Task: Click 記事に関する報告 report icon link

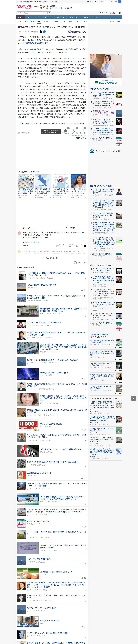Action: (24, 133)
